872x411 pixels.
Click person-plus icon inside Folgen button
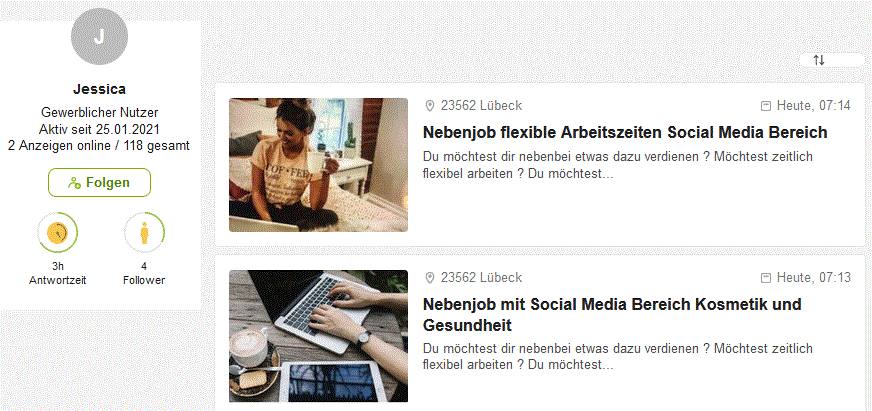coord(75,183)
